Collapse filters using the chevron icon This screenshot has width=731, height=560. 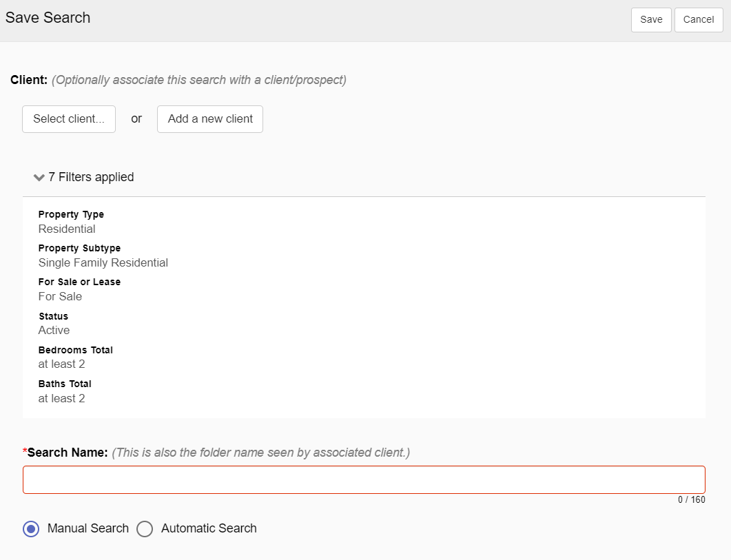point(39,178)
